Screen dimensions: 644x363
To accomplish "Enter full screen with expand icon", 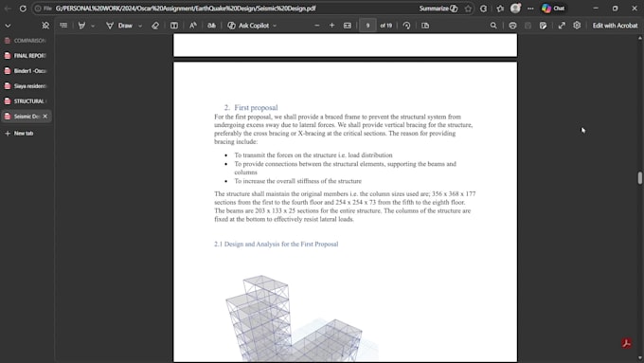I will (562, 26).
